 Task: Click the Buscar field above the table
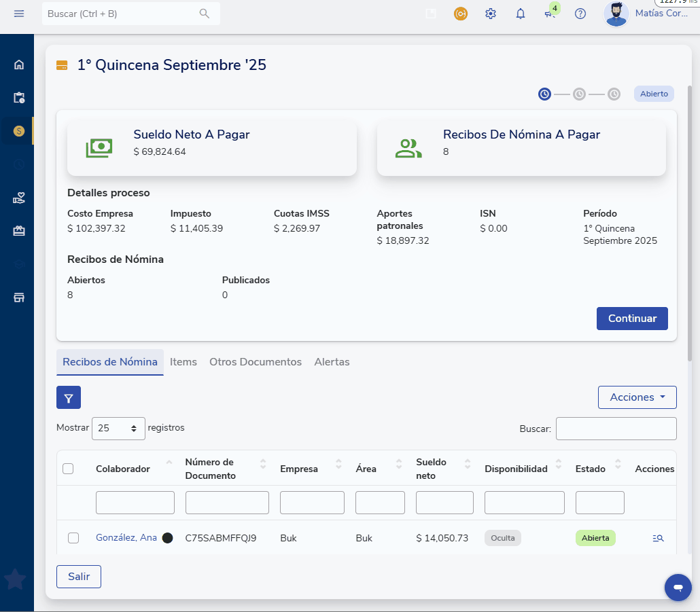click(x=616, y=429)
